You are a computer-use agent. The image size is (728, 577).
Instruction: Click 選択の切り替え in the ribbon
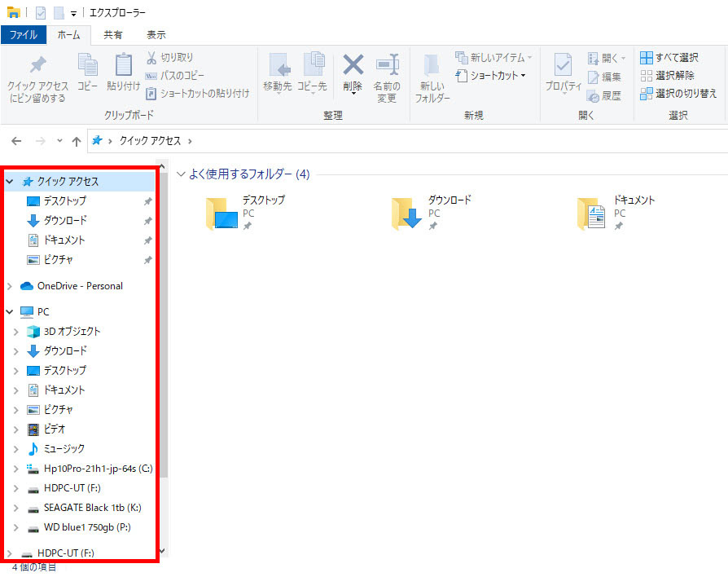click(678, 94)
